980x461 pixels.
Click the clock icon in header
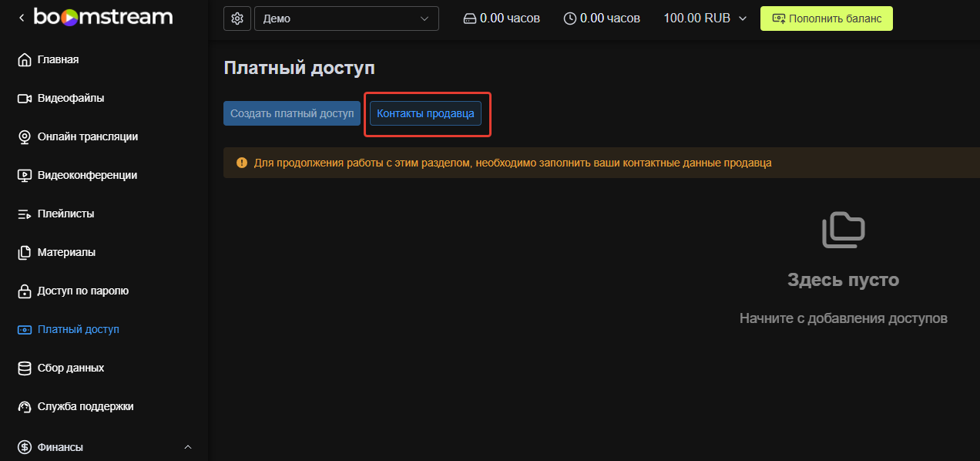(x=570, y=19)
